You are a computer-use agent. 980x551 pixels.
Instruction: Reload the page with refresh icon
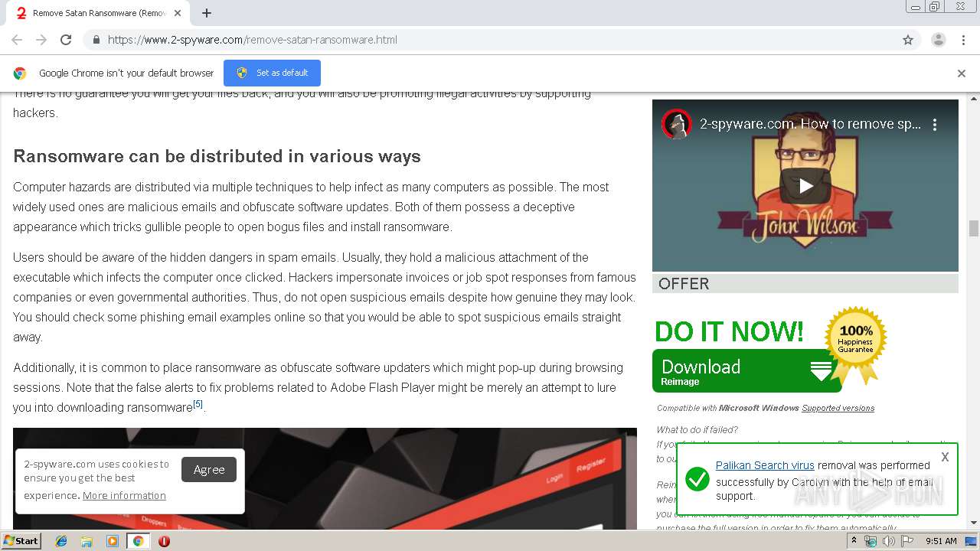tap(66, 40)
